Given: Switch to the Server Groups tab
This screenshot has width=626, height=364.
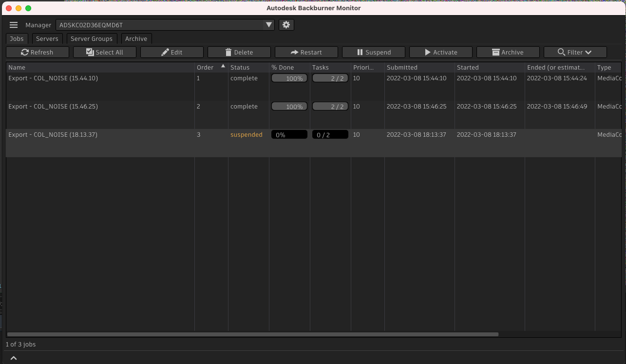Looking at the screenshot, I should (x=92, y=38).
